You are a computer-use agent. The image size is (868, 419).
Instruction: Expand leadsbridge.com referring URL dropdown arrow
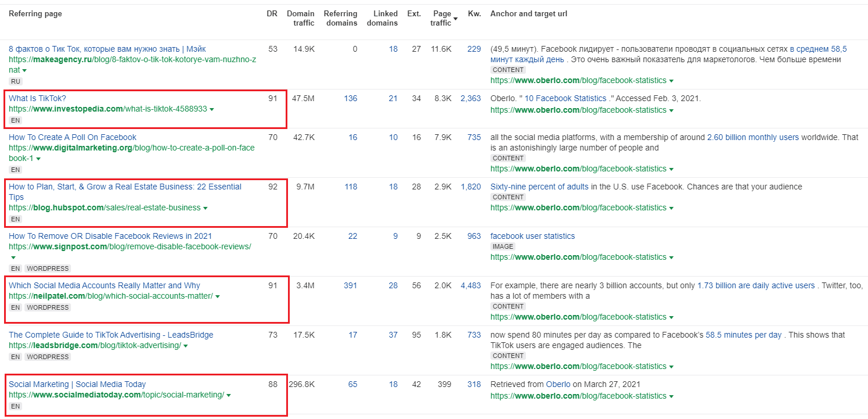point(186,346)
